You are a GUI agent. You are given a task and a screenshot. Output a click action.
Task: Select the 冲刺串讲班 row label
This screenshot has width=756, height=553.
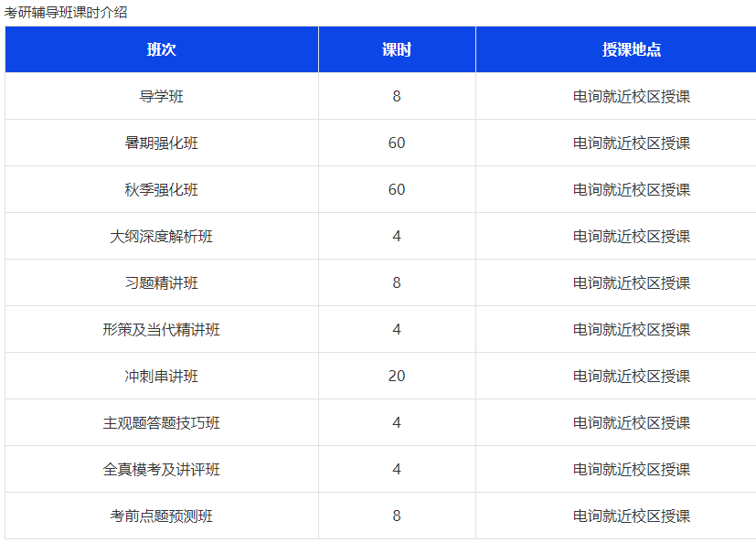[x=160, y=376]
